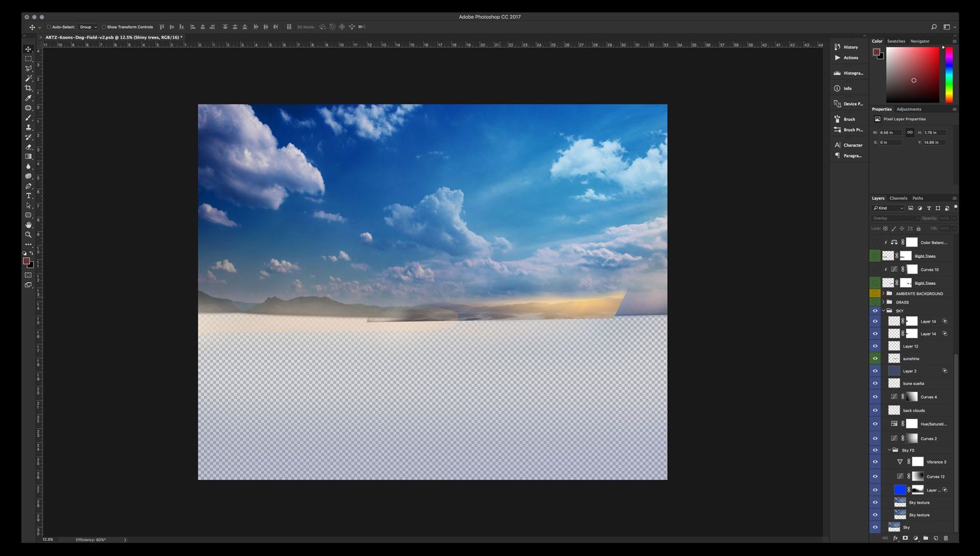Open the Character panel

852,145
